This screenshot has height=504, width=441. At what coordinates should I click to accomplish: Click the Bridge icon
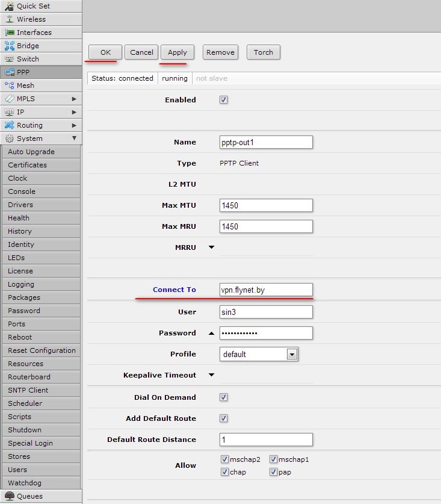(x=10, y=46)
